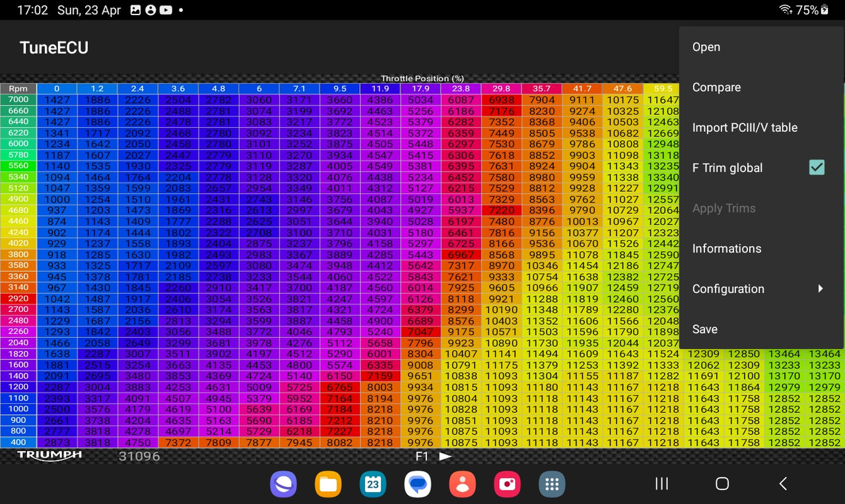Tap the 31096 value at the bottom
The image size is (845, 504).
pos(140,456)
